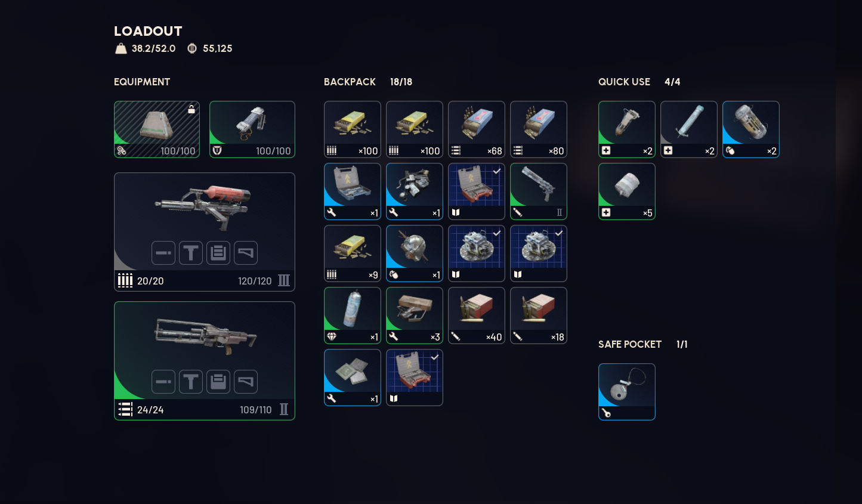
Task: Select the ammo stack with x80 count
Action: (x=539, y=129)
